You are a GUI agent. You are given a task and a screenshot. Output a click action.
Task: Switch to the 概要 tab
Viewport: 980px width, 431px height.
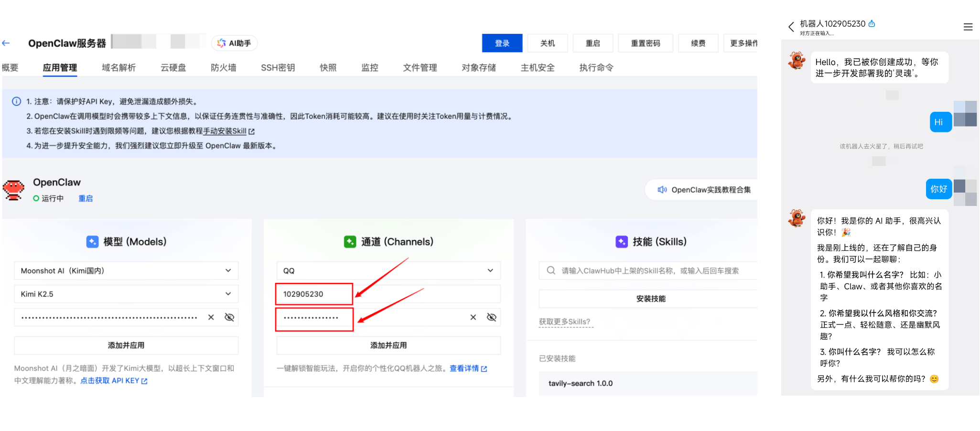click(x=10, y=67)
